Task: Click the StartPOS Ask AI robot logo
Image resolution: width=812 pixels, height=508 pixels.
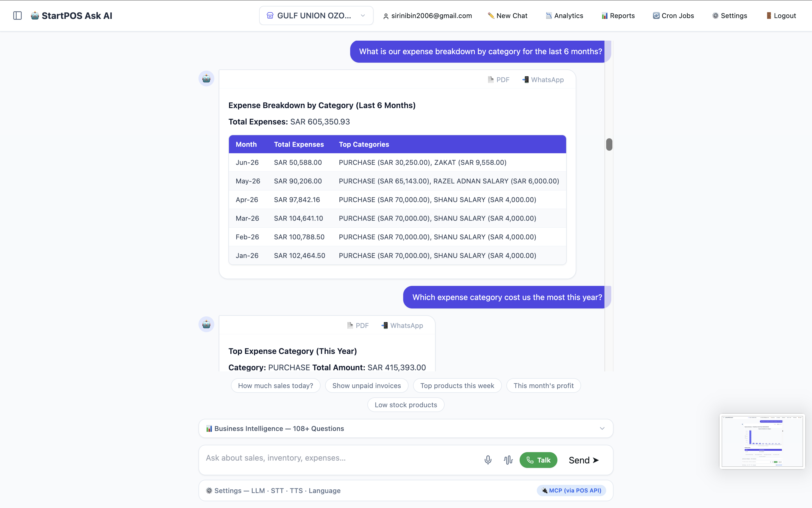Action: (x=35, y=16)
